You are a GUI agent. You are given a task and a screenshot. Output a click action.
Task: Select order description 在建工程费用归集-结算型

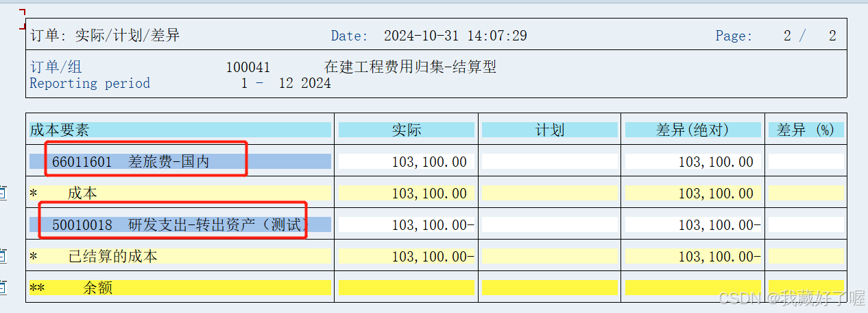[410, 67]
